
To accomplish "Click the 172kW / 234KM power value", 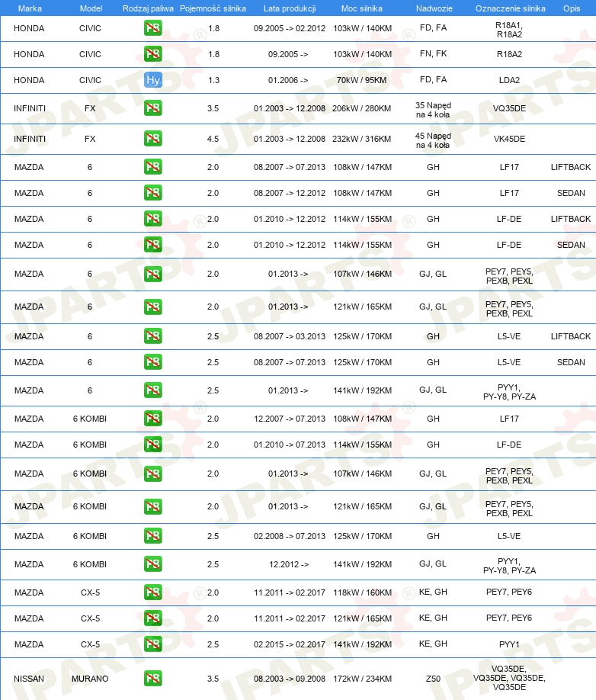I will click(362, 679).
